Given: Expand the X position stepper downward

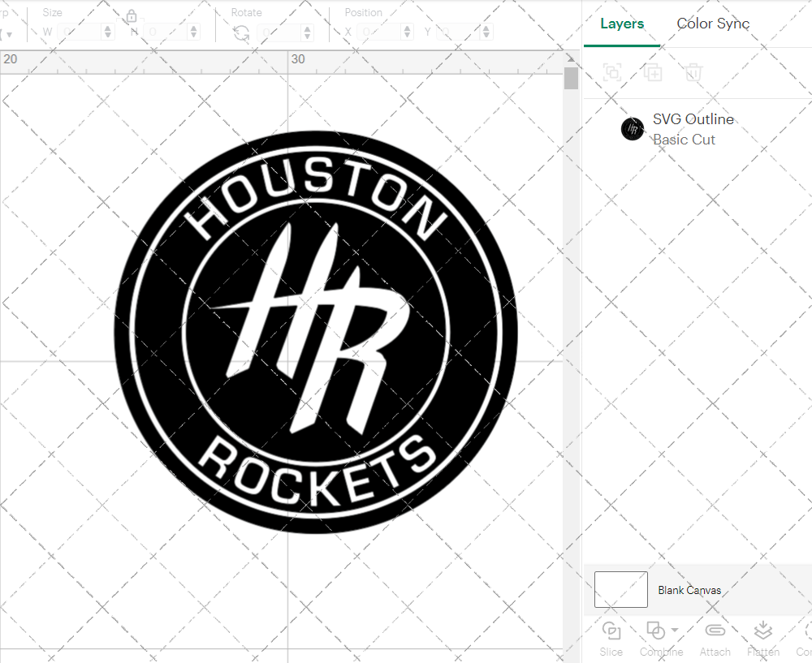Looking at the screenshot, I should click(x=406, y=35).
